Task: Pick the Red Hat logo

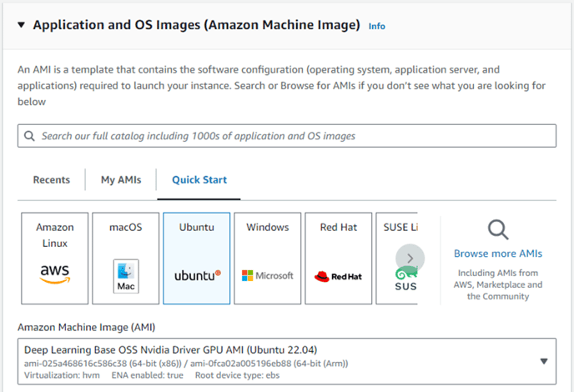Action: (x=338, y=275)
